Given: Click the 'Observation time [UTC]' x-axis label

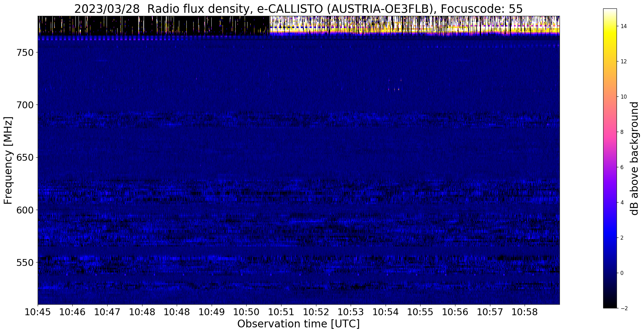Looking at the screenshot, I should (x=298, y=324).
